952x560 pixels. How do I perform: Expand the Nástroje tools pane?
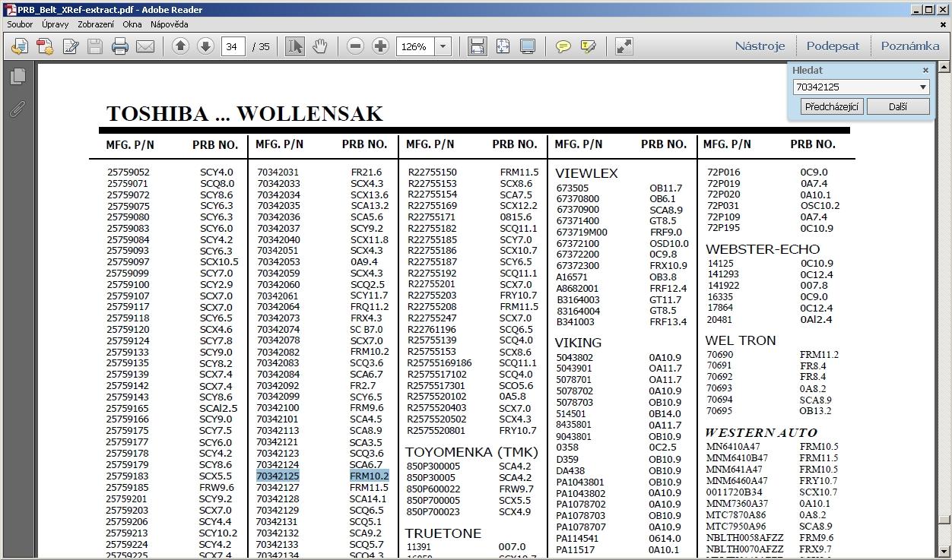759,46
